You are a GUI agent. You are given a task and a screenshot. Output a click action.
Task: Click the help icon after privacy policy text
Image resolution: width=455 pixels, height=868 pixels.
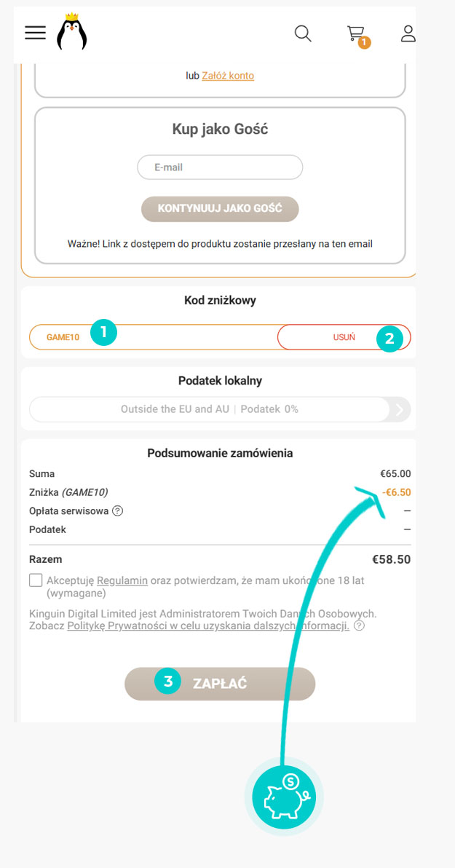click(x=359, y=626)
